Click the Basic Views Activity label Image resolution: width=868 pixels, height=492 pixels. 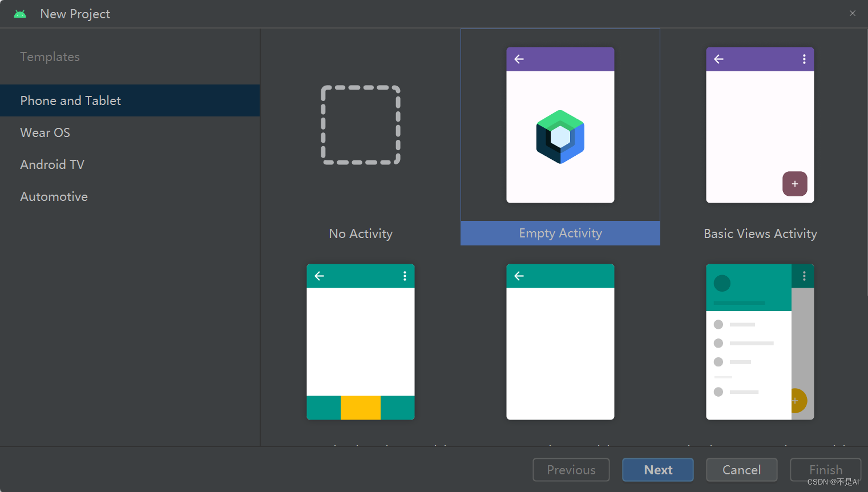tap(760, 233)
